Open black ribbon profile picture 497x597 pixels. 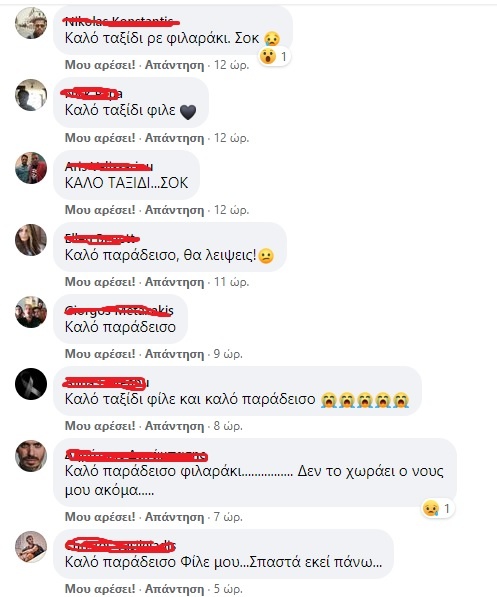point(31,384)
